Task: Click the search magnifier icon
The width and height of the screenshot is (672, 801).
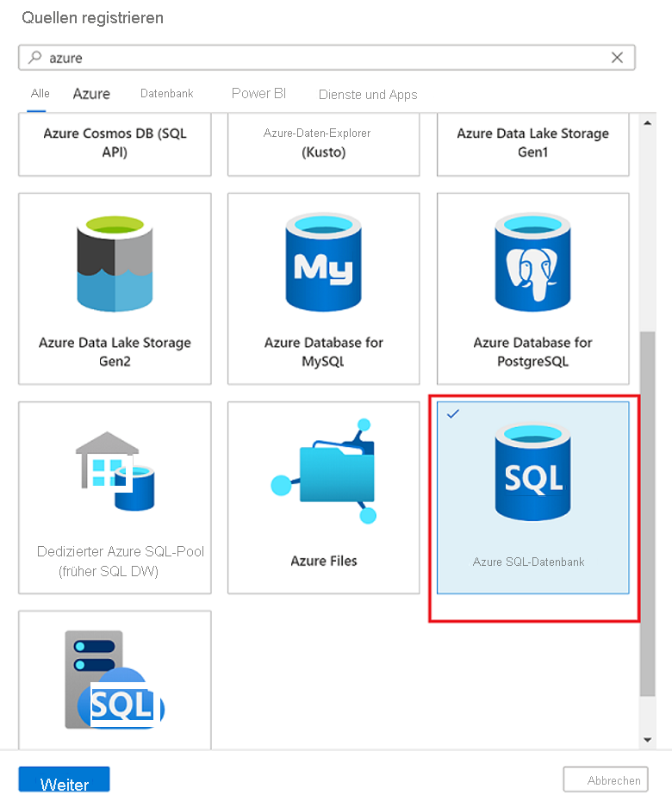Action: (x=34, y=57)
